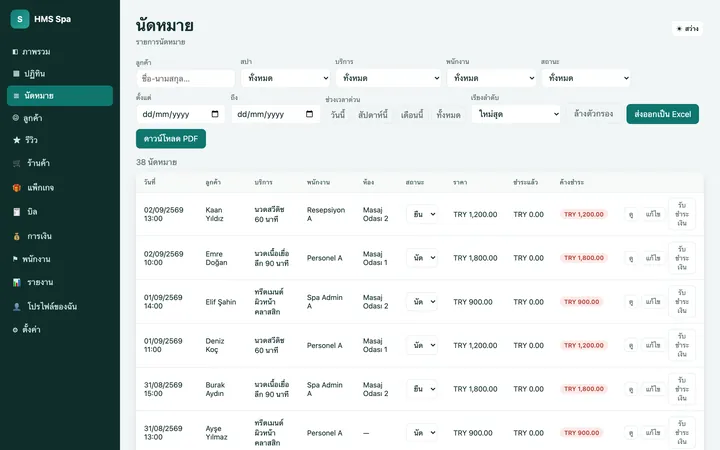Open the บริการ service filter dropdown
The width and height of the screenshot is (720, 450).
388,78
